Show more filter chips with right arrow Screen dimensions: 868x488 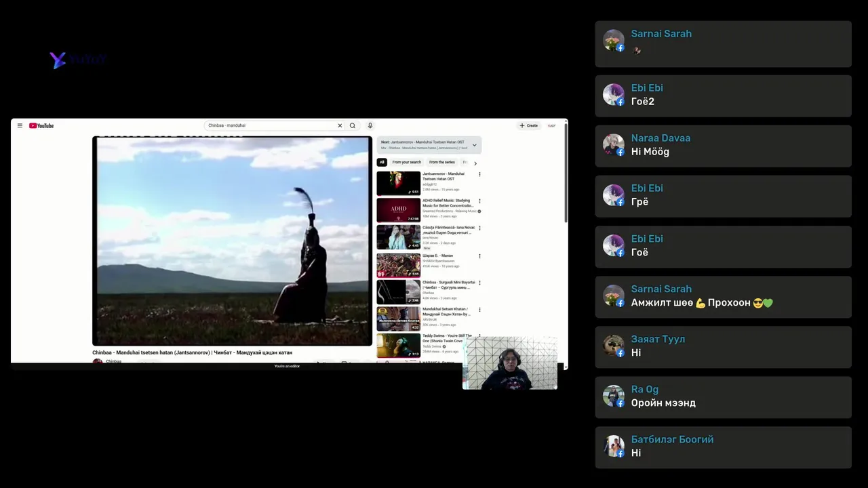475,163
